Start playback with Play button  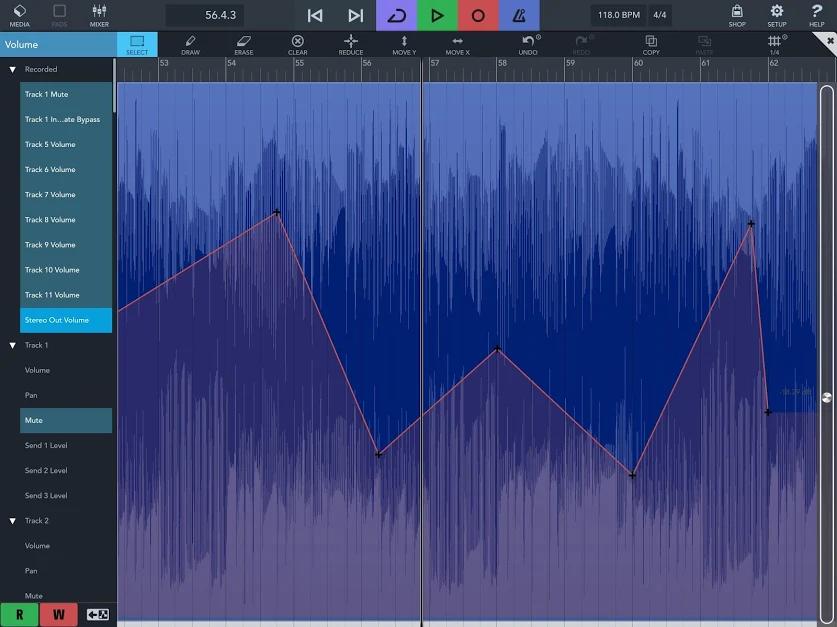[437, 15]
